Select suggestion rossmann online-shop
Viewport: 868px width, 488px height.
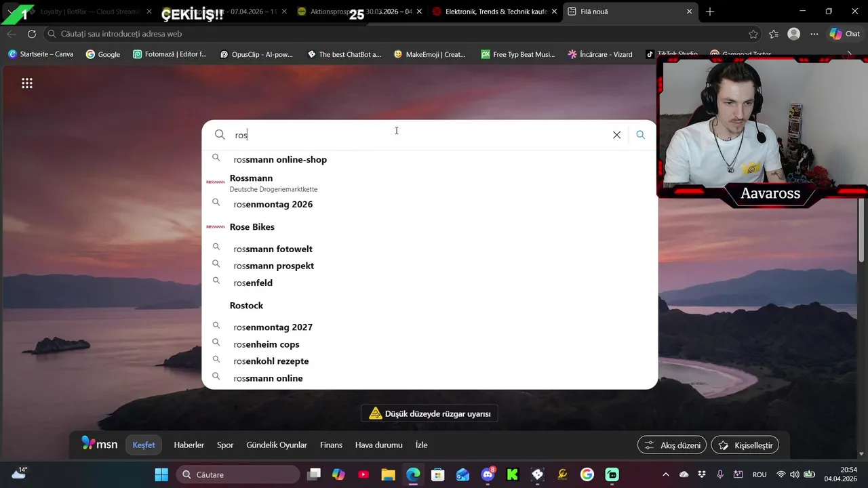click(430, 159)
